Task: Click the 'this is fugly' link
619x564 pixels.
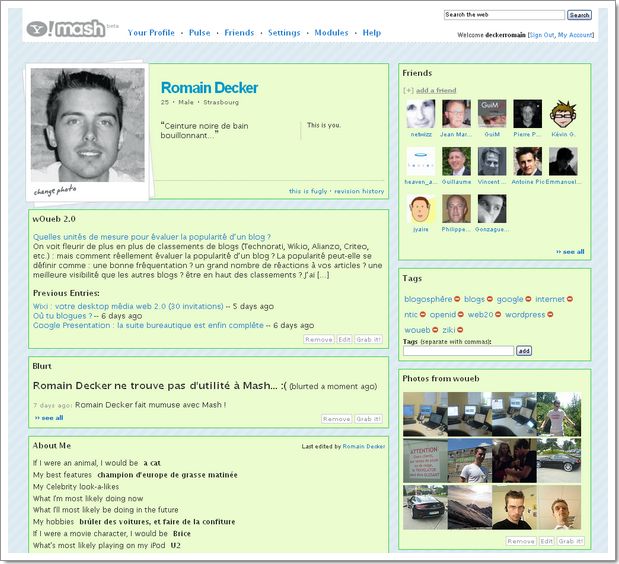Action: point(308,191)
